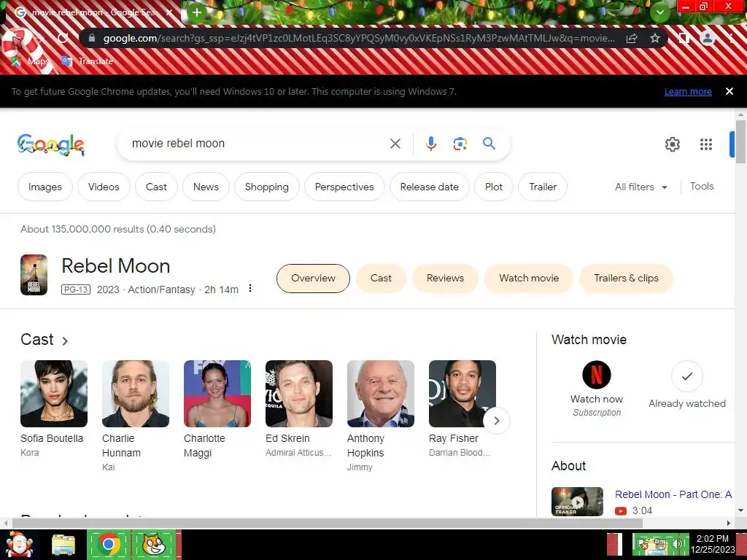
Task: Play the official trailer video thumbnail
Action: 578,502
